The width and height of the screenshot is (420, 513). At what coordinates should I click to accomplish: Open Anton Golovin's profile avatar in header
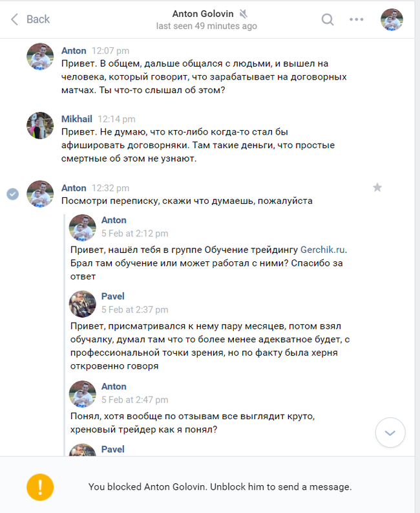392,19
